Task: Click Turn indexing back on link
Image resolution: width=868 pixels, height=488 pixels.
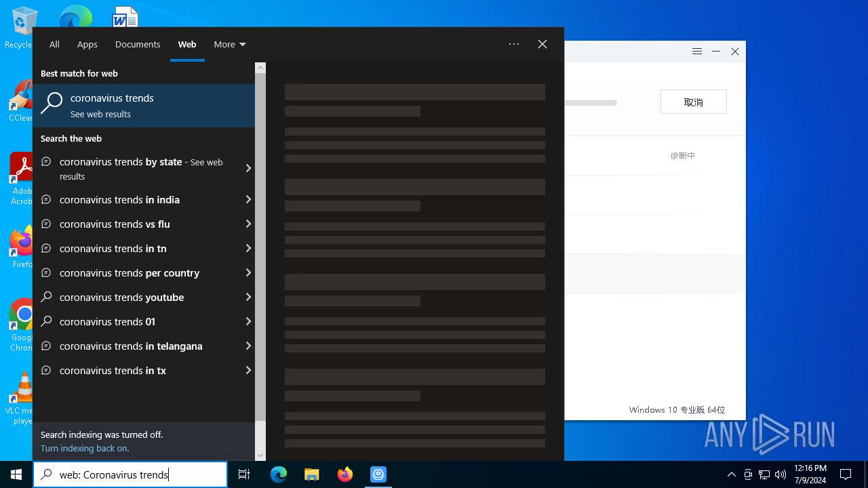Action: [x=85, y=448]
